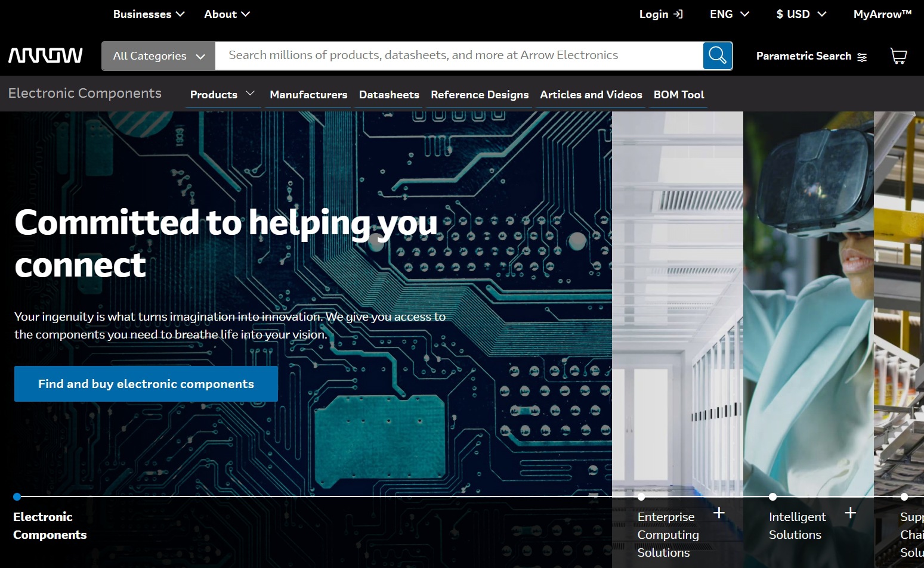
Task: Select the Electronic Components carousel label
Action: (x=50, y=526)
